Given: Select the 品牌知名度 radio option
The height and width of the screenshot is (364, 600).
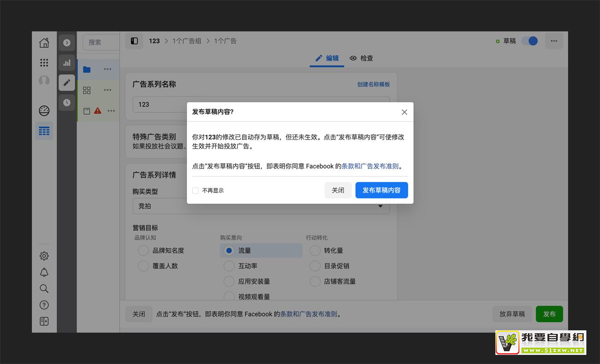Looking at the screenshot, I should [x=143, y=250].
